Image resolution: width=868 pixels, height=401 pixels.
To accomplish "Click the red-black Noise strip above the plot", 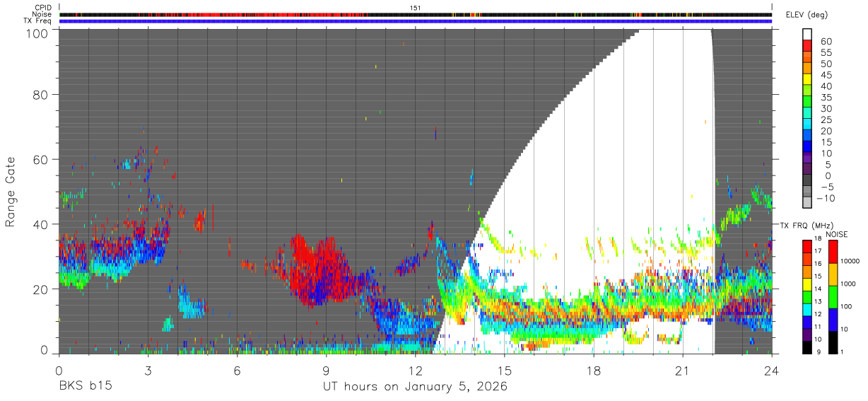I will [415, 14].
